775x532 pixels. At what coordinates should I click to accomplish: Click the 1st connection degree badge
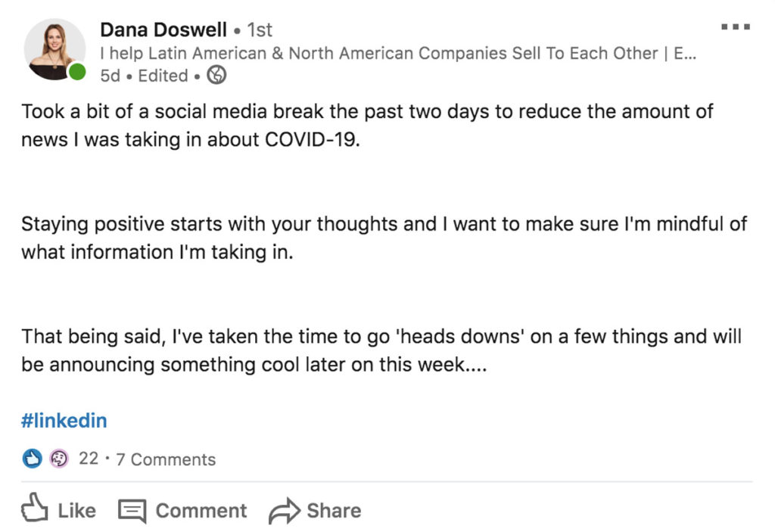(x=260, y=30)
